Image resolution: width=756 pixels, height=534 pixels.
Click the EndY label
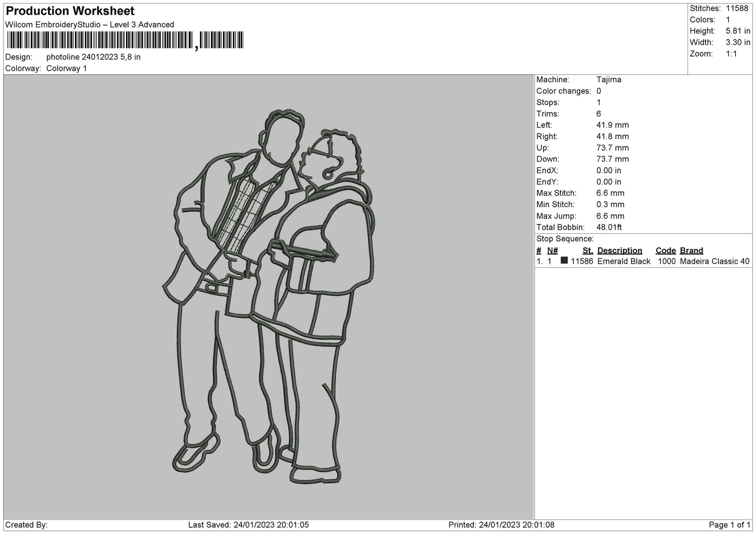coord(547,182)
